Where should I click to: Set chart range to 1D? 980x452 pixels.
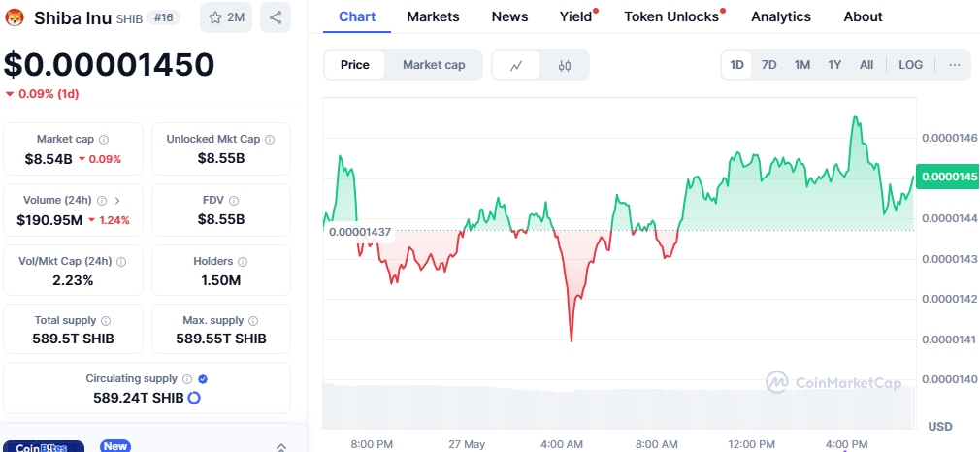coord(737,65)
